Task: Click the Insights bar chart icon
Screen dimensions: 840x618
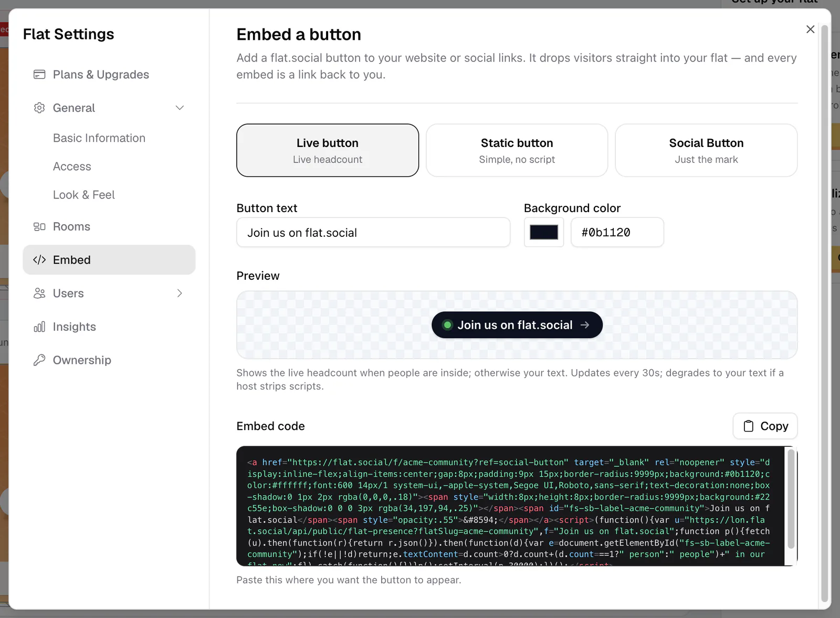Action: [39, 327]
